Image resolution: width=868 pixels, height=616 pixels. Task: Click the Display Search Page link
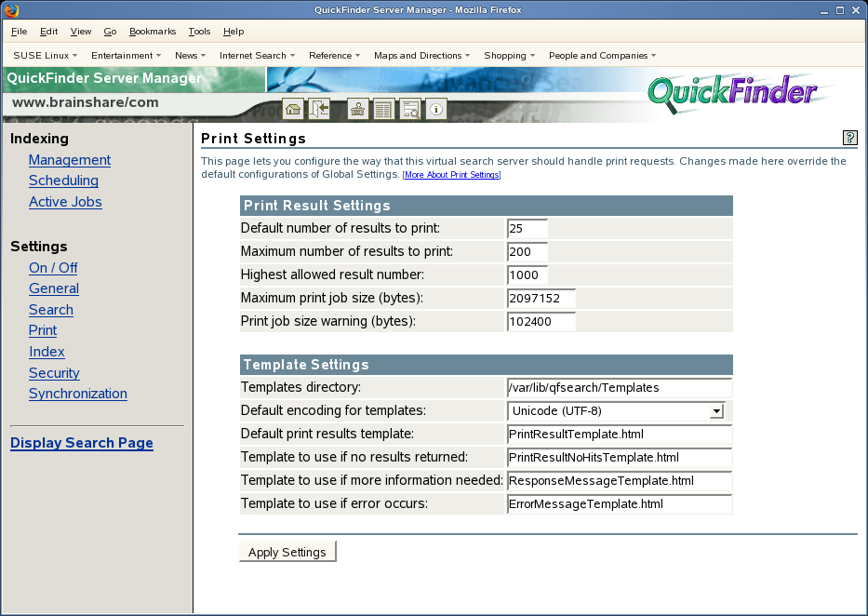pos(82,443)
